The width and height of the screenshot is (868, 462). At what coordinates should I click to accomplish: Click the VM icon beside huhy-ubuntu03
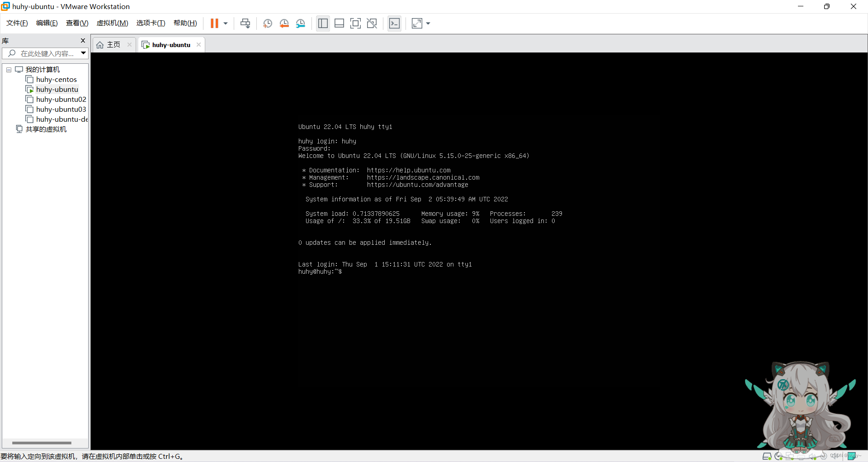(x=30, y=110)
